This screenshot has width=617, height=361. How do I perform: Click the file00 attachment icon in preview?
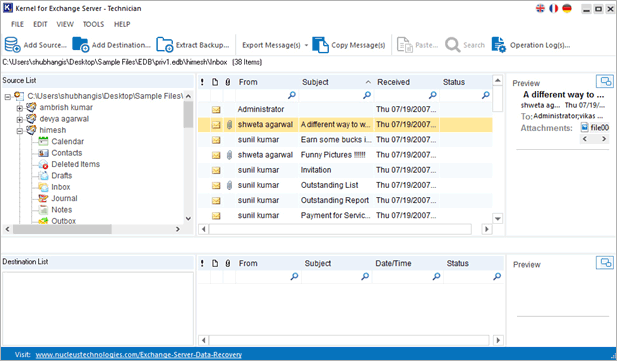point(585,127)
